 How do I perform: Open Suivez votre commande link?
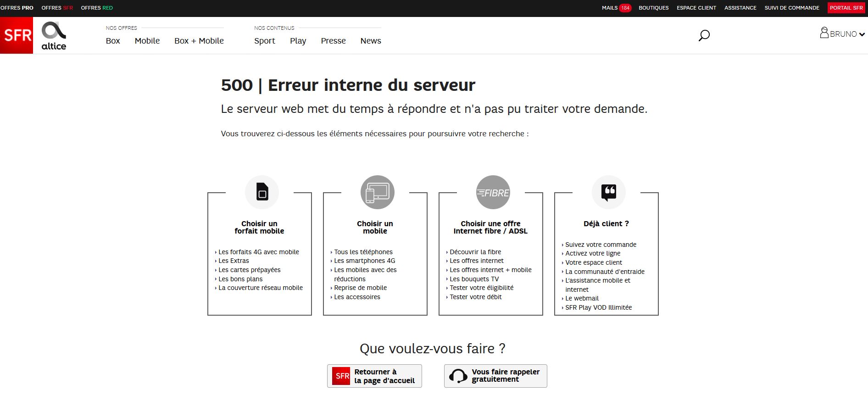[601, 245]
